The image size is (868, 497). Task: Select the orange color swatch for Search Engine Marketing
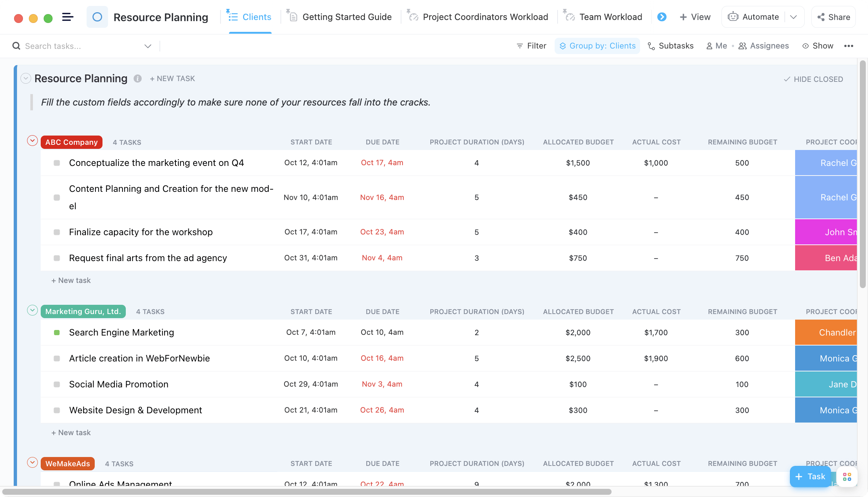[829, 332]
